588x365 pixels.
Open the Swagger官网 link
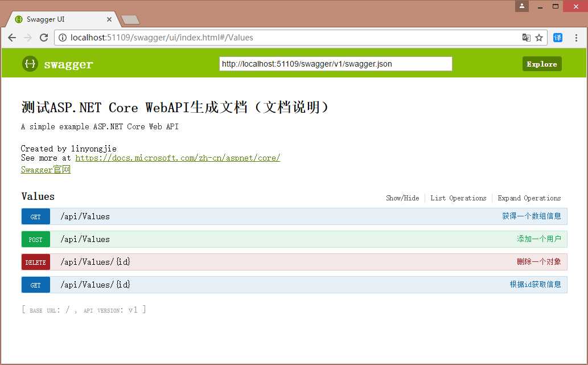[46, 170]
